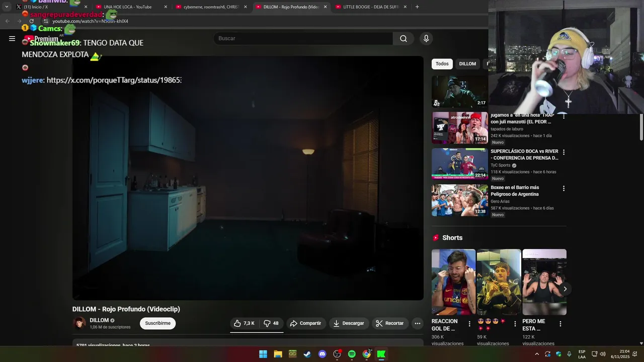Switch to the X 'Inicio / X' tab
The height and width of the screenshot is (362, 644).
coord(50,7)
